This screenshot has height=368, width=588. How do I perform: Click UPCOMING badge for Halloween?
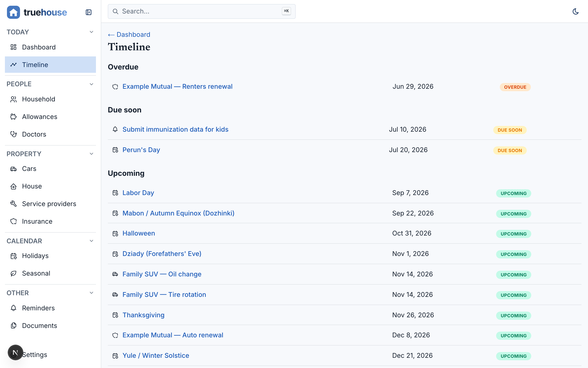(x=513, y=234)
